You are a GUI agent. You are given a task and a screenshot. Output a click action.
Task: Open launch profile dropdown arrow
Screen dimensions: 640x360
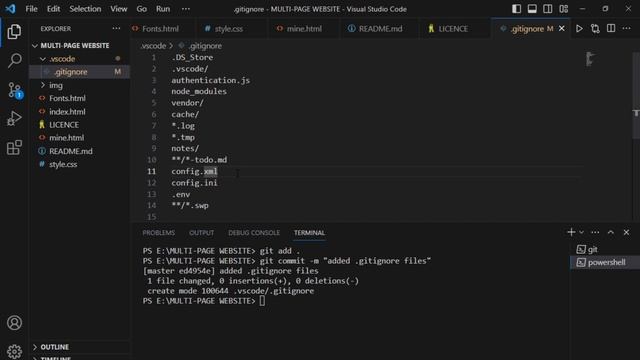581,232
